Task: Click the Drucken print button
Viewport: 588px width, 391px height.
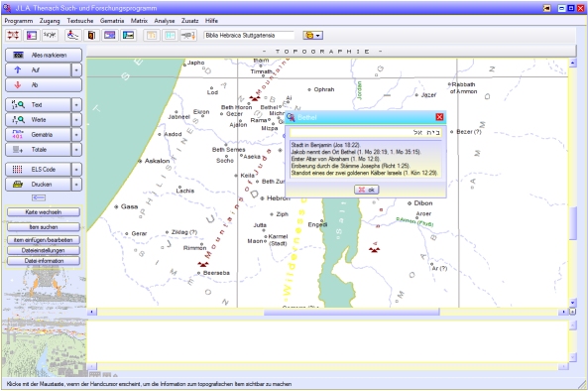Action: pos(39,185)
